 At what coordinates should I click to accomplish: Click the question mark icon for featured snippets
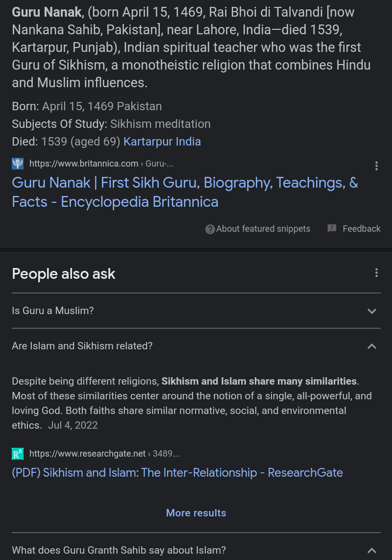210,229
